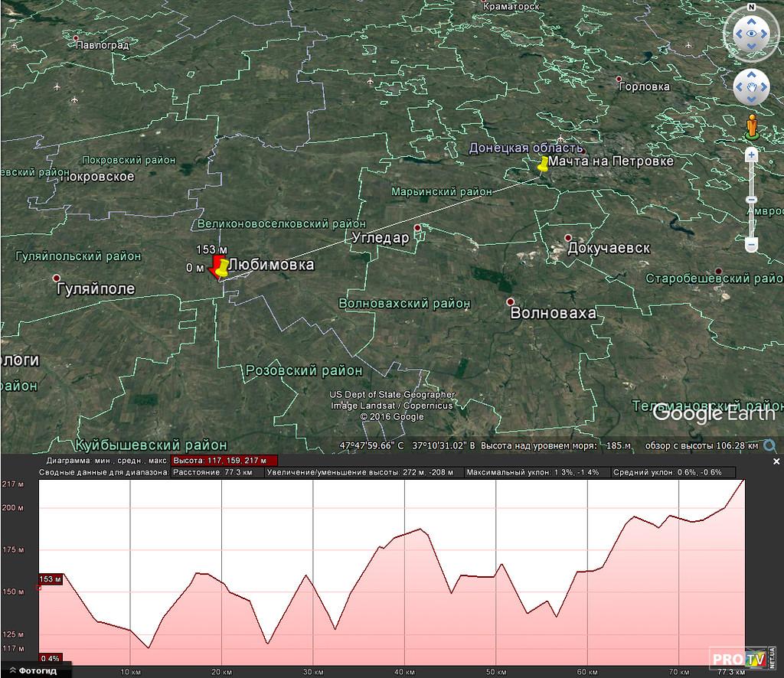Screen dimensions: 784x678
Task: Open the magnifier search icon in status bar
Action: (x=769, y=445)
